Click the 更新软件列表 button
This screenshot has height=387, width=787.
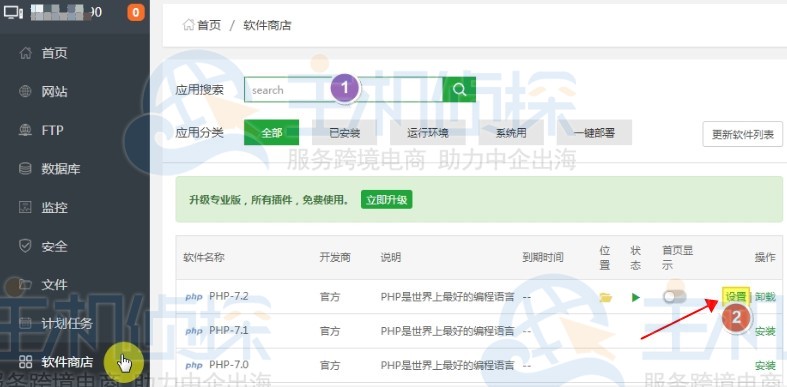pos(743,134)
